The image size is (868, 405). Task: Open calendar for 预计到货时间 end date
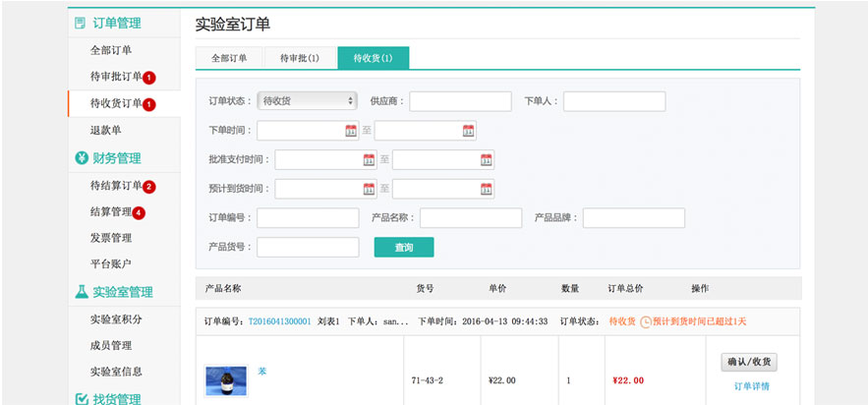pyautogui.click(x=486, y=190)
